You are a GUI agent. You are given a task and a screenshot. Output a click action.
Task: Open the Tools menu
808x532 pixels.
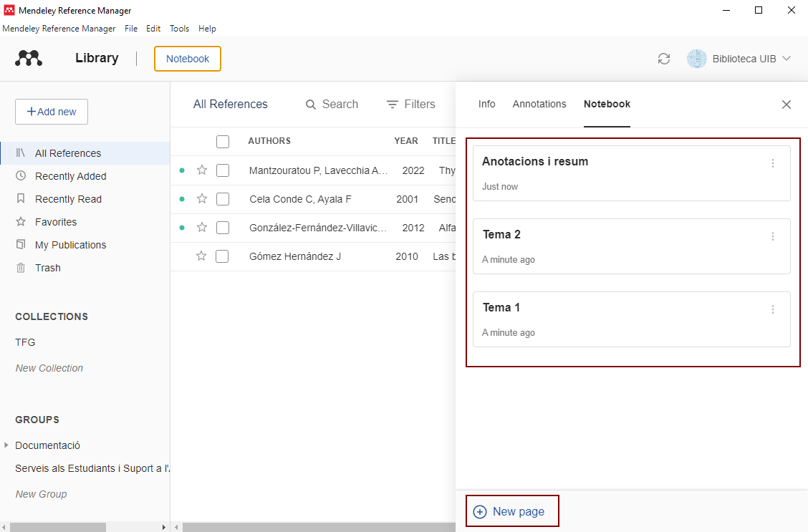coord(179,29)
